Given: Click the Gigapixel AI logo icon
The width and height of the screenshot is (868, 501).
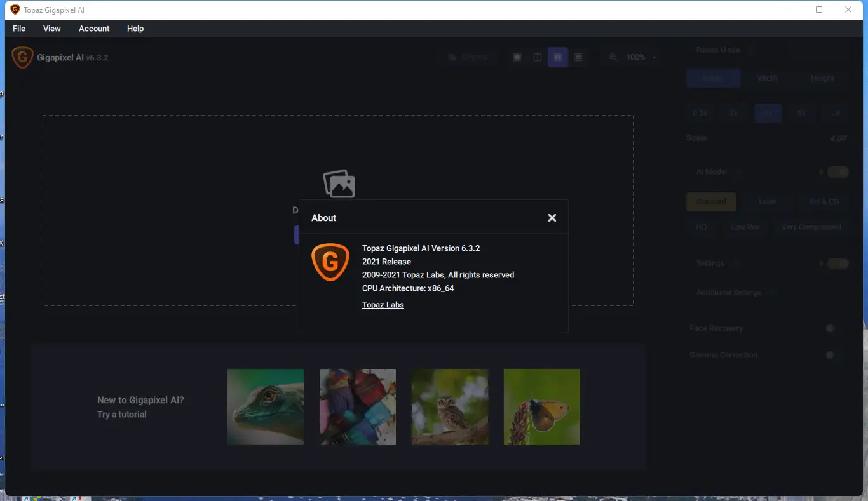Looking at the screenshot, I should (22, 57).
